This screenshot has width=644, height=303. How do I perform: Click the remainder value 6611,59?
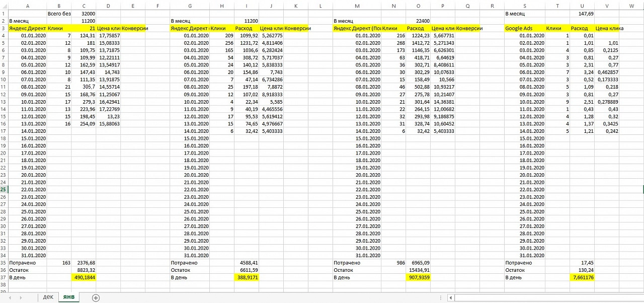click(247, 270)
